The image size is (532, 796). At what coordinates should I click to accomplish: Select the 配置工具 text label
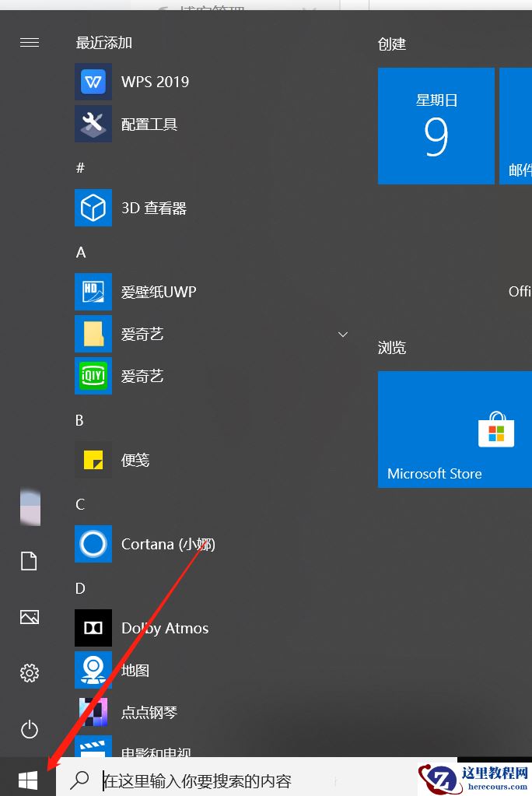point(149,124)
